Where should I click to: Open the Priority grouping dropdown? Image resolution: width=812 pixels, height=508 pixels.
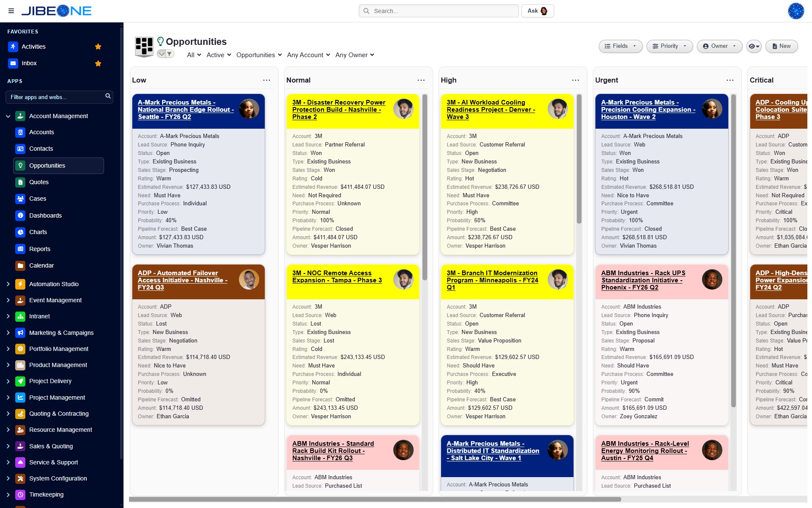tap(669, 46)
